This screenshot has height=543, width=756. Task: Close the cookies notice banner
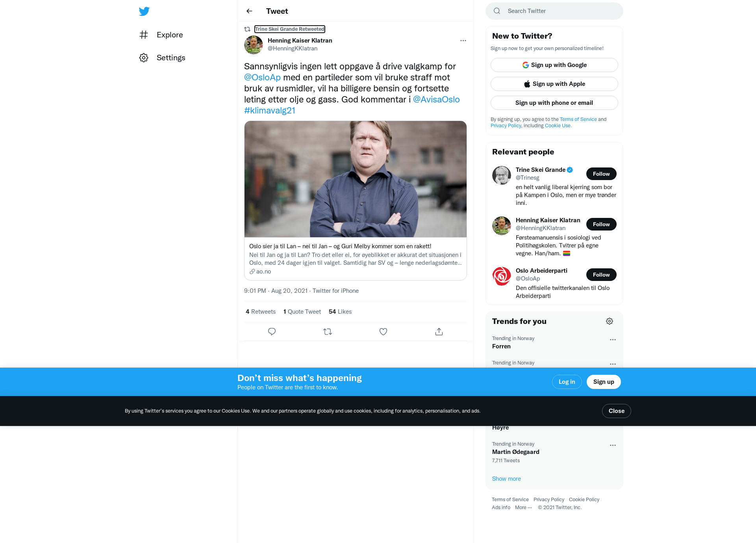[616, 411]
